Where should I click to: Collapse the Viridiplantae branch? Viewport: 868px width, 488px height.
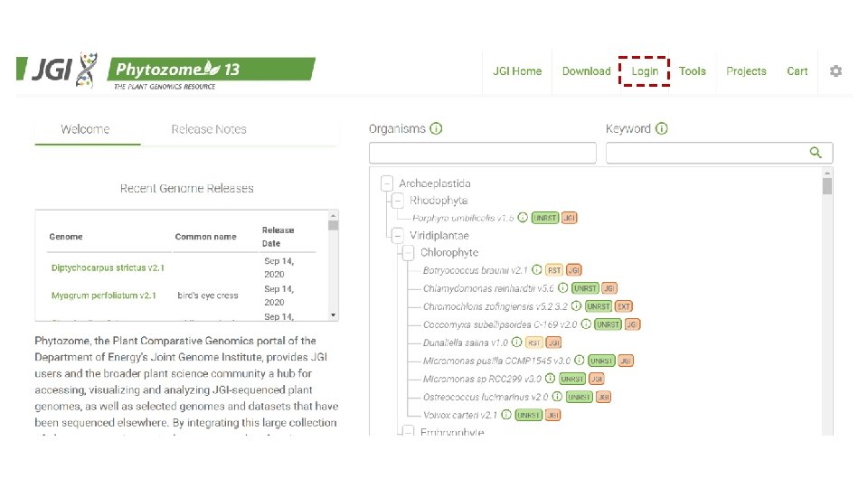coord(398,235)
